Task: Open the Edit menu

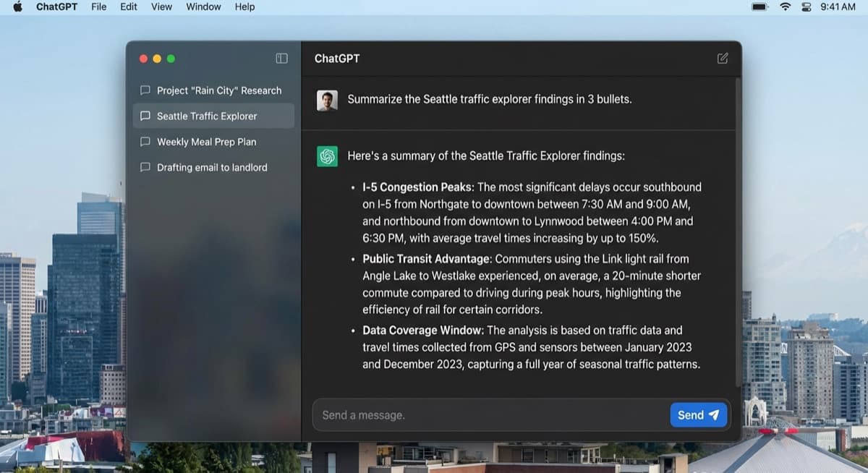Action: (129, 7)
